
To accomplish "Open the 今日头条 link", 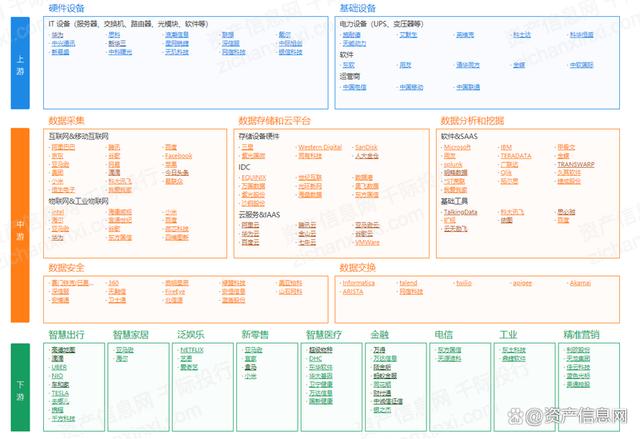I will [x=177, y=173].
